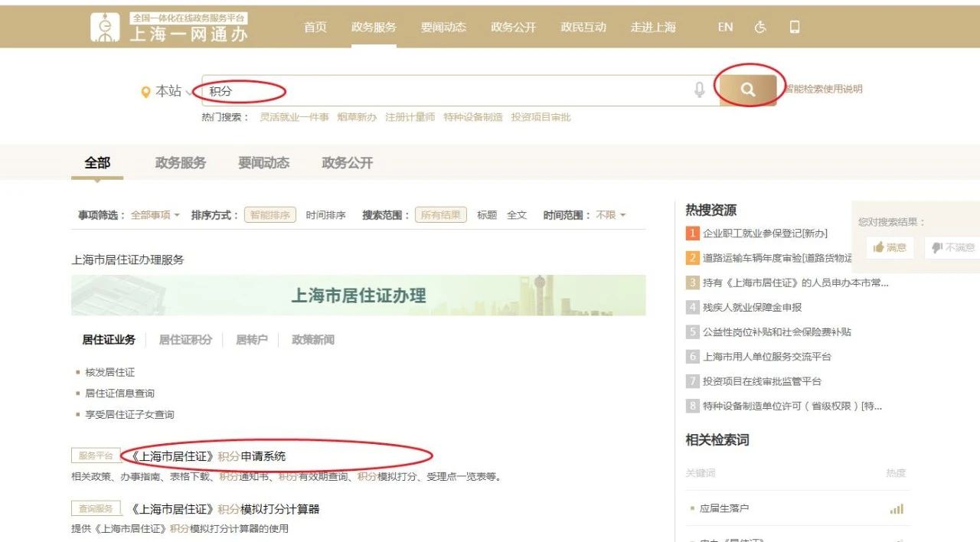Image resolution: width=980 pixels, height=542 pixels.
Task: Open 智能检索使用说明 help link
Action: [x=823, y=89]
